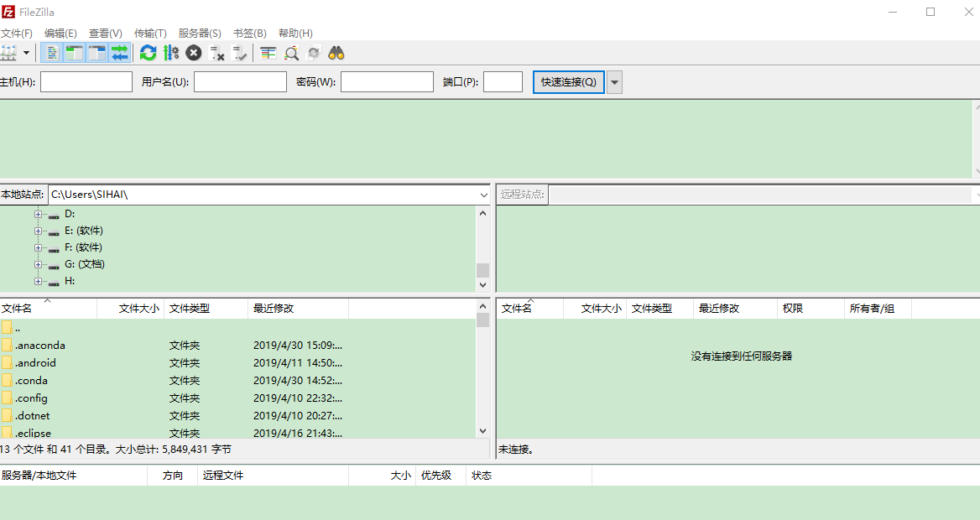
Task: Expand the E: (软件) drive node
Action: tap(38, 231)
